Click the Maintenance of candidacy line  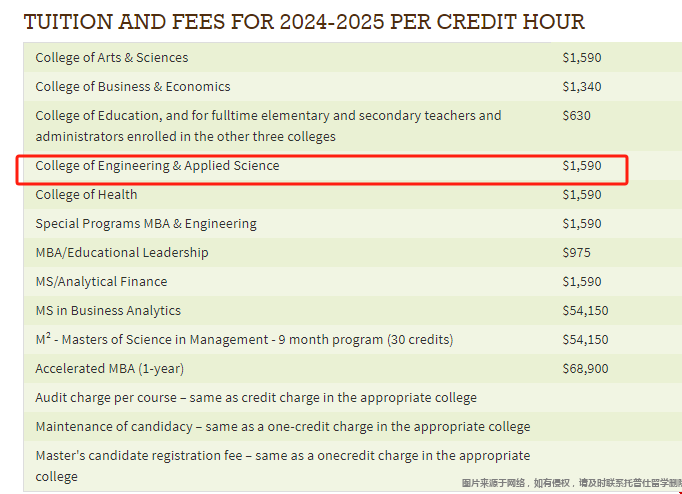pyautogui.click(x=283, y=427)
